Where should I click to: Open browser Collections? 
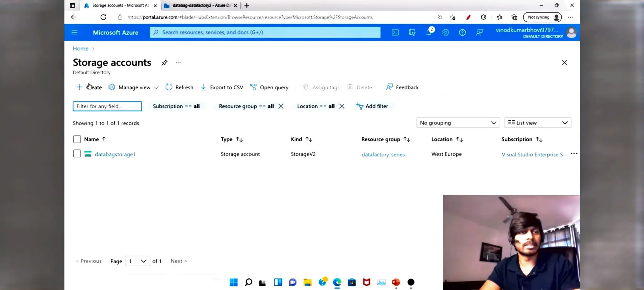tap(514, 17)
